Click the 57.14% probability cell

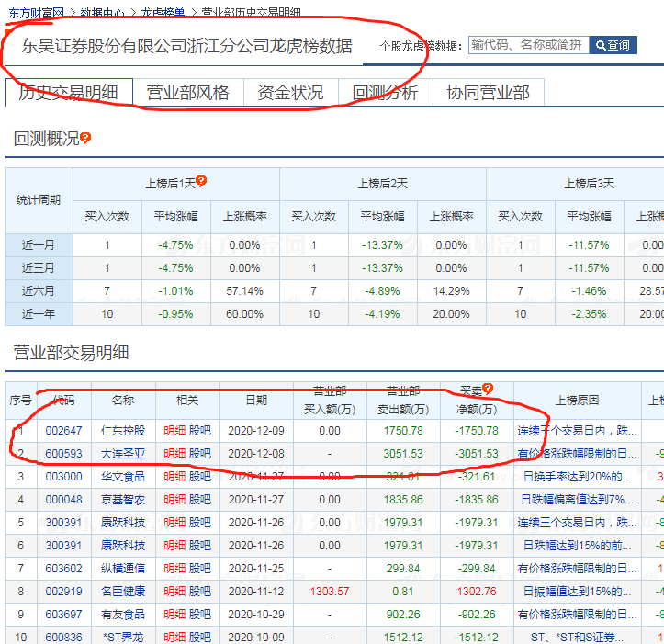[x=245, y=290]
